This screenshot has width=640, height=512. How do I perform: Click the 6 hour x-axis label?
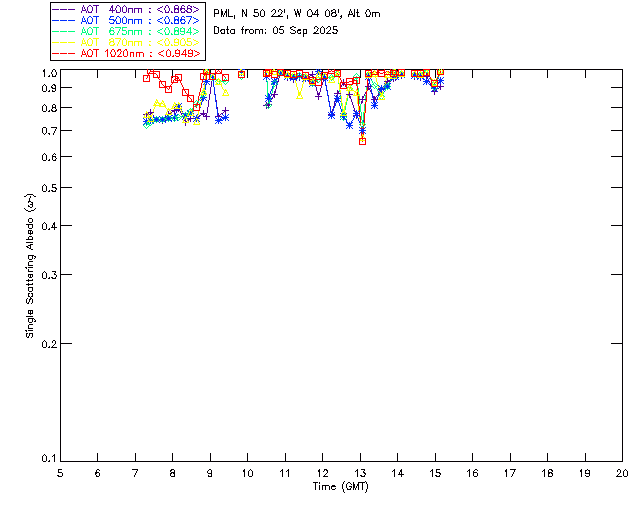tap(98, 473)
